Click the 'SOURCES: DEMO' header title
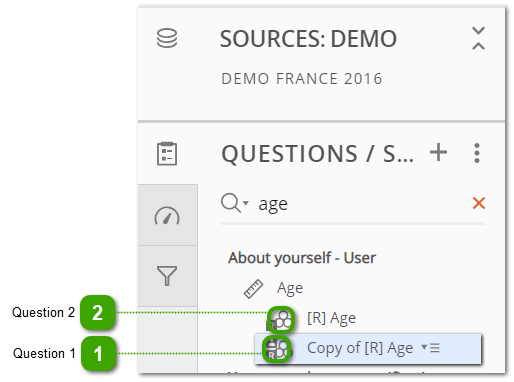 tap(308, 39)
